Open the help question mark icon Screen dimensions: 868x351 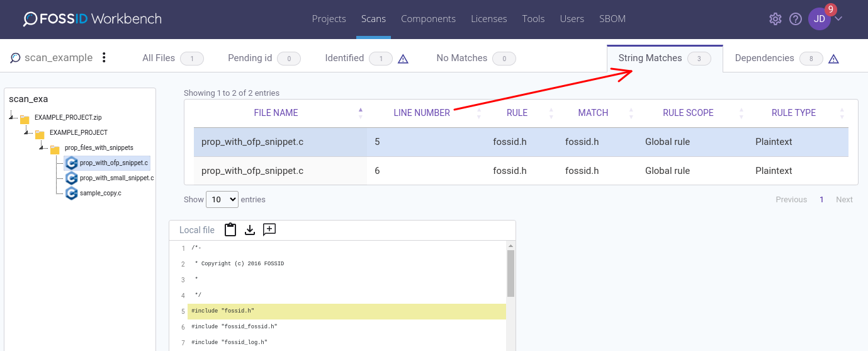click(796, 19)
